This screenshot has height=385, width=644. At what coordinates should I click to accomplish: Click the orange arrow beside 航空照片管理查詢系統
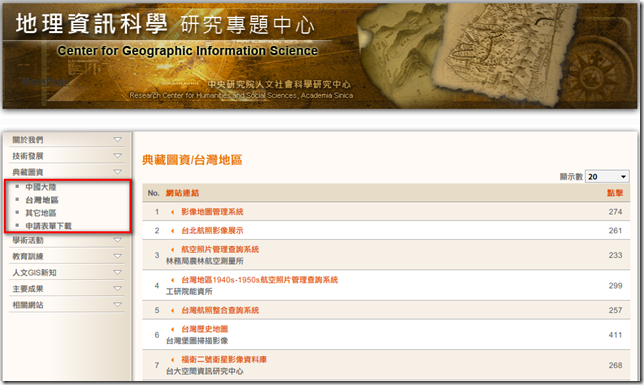point(172,250)
